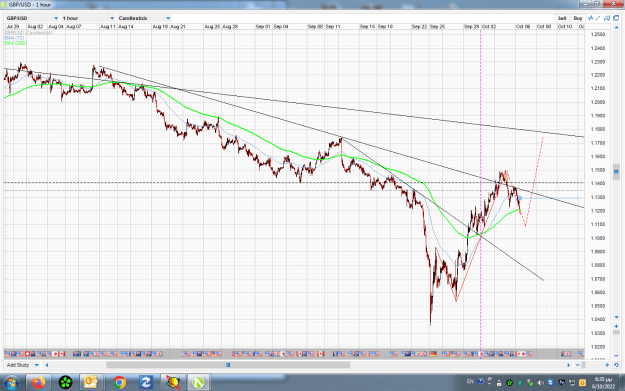Click the chart snapshot icon beside line tool
Image resolution: width=625 pixels, height=391 pixels.
pos(607,18)
